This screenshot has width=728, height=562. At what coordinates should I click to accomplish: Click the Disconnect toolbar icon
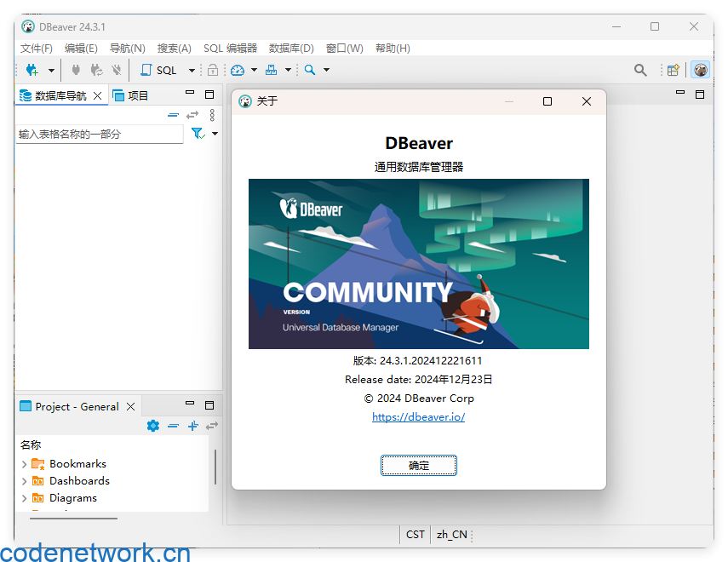pos(117,70)
